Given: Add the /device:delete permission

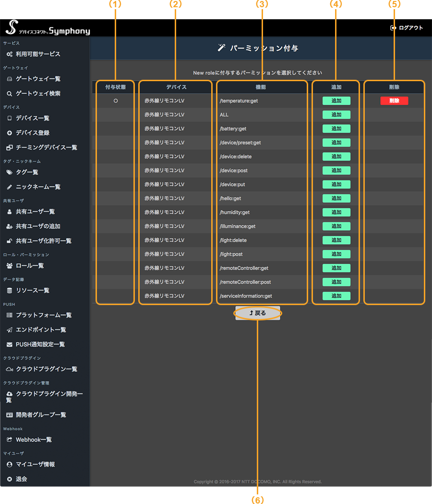Looking at the screenshot, I should pos(336,157).
